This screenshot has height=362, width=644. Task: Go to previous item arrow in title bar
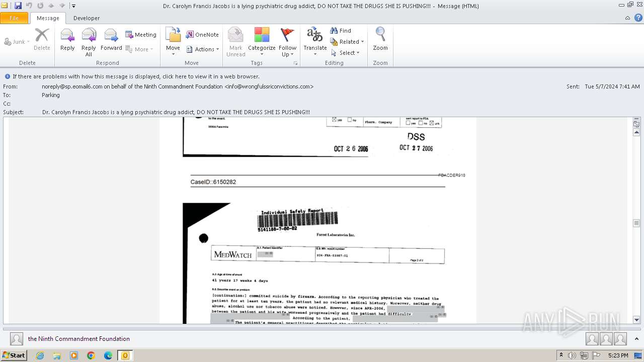(51, 6)
